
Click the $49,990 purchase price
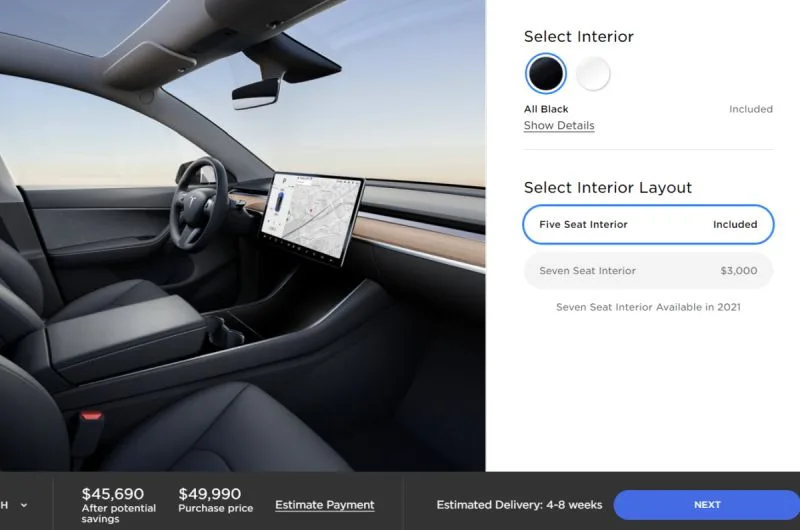click(210, 494)
